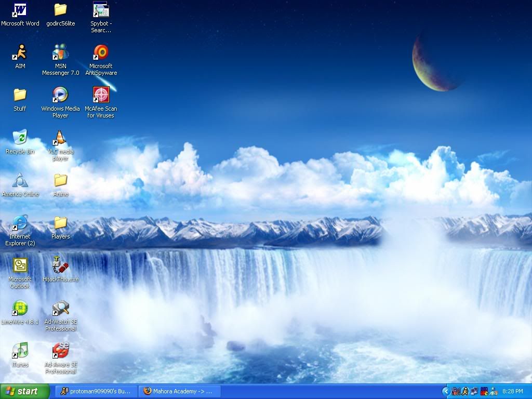Image resolution: width=532 pixels, height=399 pixels.
Task: Open the Start menu button
Action: (25, 391)
